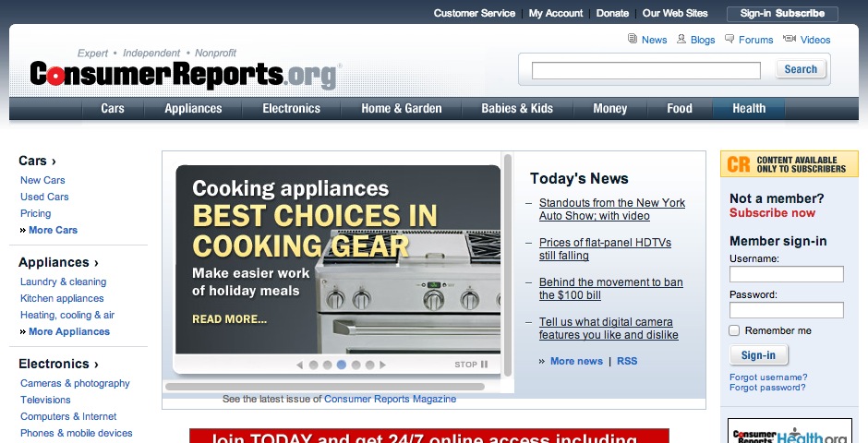The image size is (868, 443).
Task: Toggle the Remember me checkbox
Action: click(x=734, y=330)
